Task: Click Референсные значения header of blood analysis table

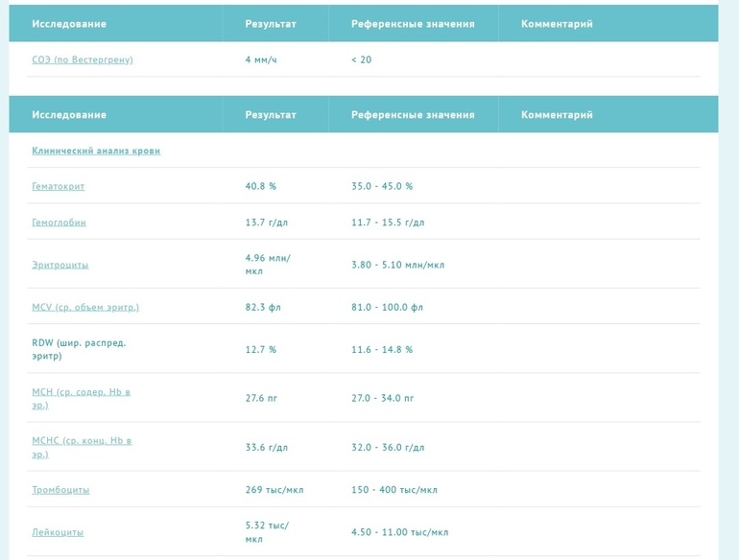Action: pos(413,115)
